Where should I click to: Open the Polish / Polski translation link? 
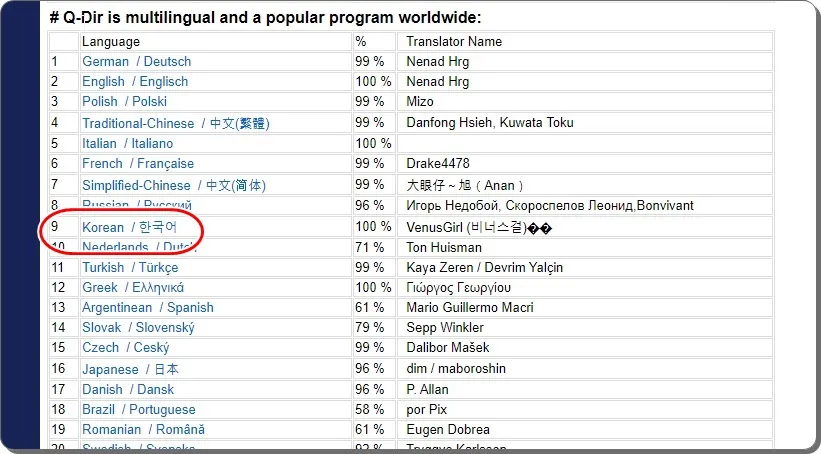tap(124, 102)
